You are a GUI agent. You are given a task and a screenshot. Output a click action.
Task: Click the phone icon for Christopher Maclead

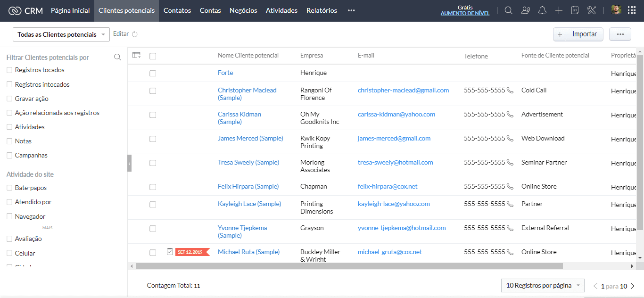(x=510, y=90)
